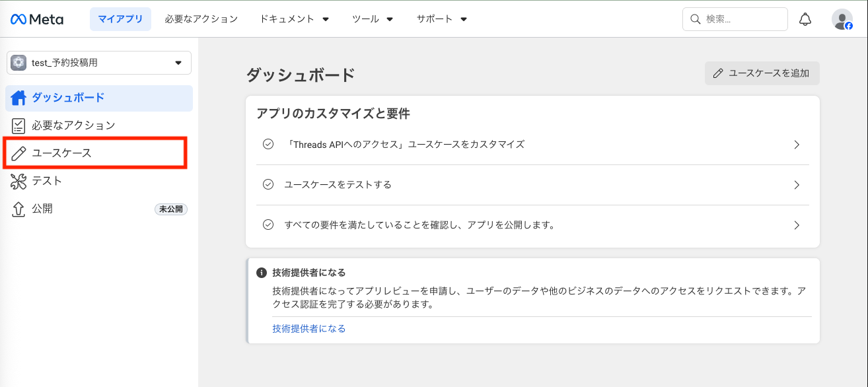Image resolution: width=868 pixels, height=387 pixels.
Task: Click the check circle beside Threads API customize
Action: 268,144
